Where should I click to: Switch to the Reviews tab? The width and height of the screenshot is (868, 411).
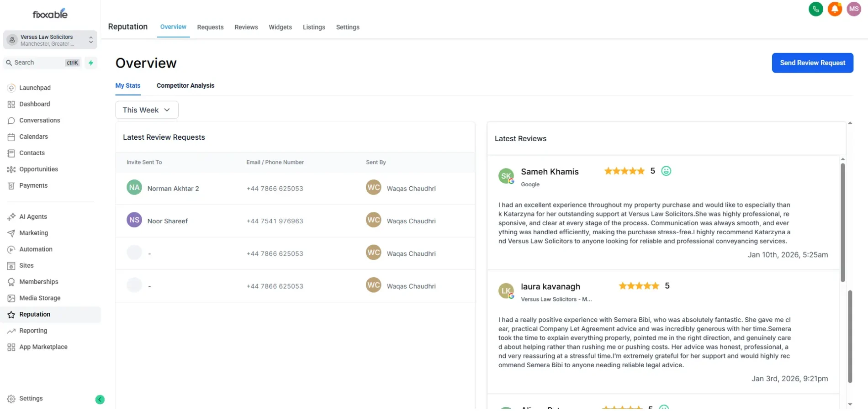click(246, 27)
